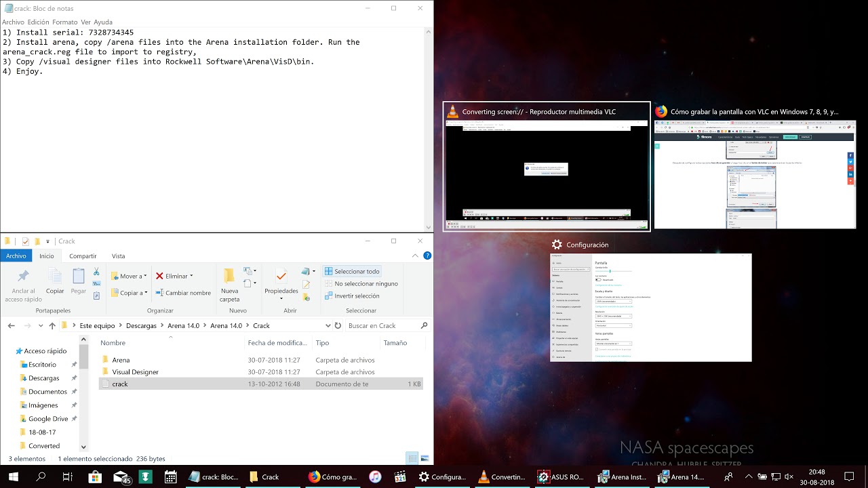Click the Pegar clipboard icon
This screenshot has height=488, width=868.
coord(79,277)
